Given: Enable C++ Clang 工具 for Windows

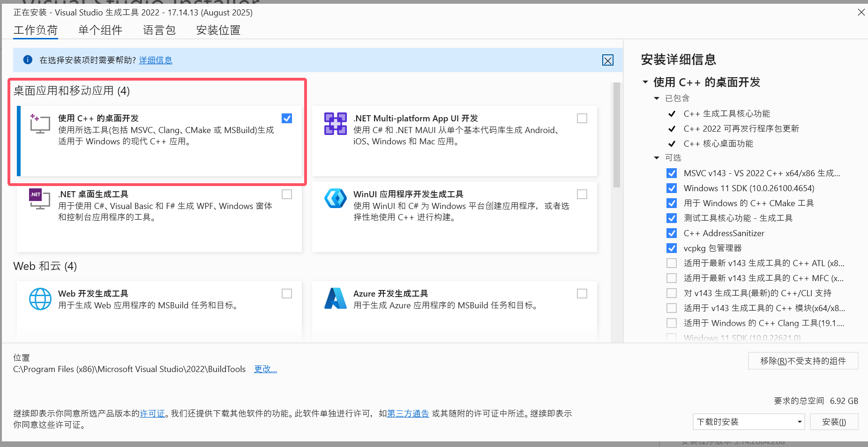Looking at the screenshot, I should [x=672, y=323].
